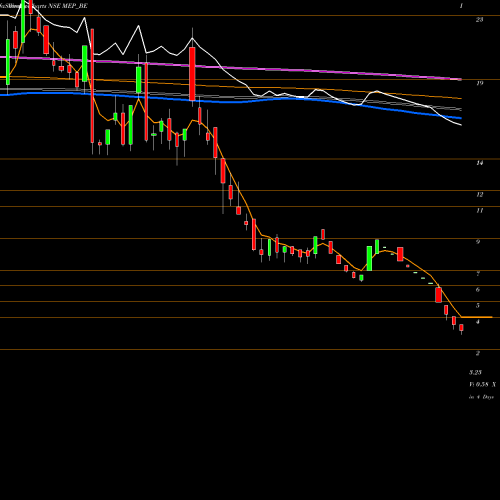Viewport: 500px width, 500px height.
Task: Select the 2 price axis label
Action: coord(478,353)
